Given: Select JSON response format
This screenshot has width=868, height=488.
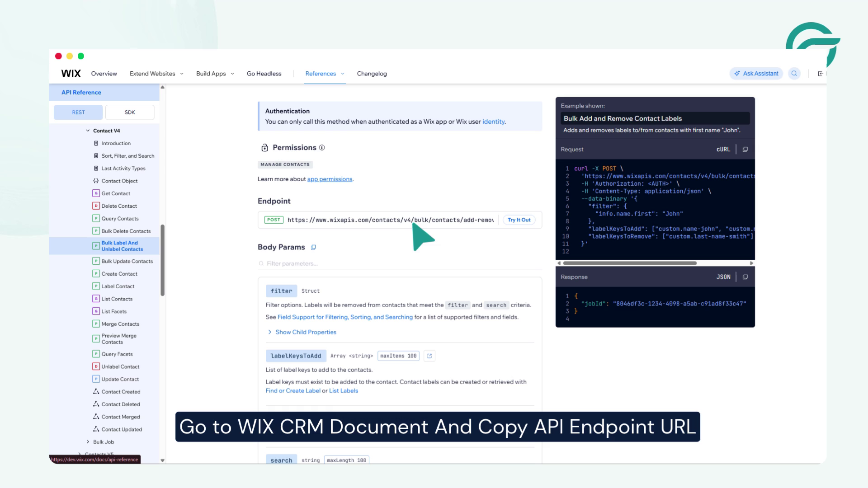Looking at the screenshot, I should pos(723,277).
